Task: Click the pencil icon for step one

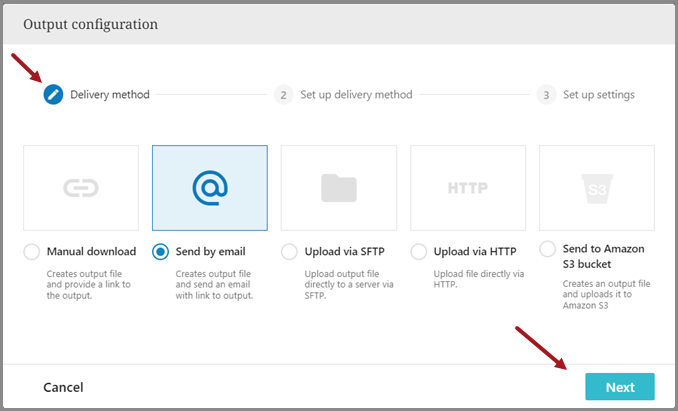Action: 53,95
